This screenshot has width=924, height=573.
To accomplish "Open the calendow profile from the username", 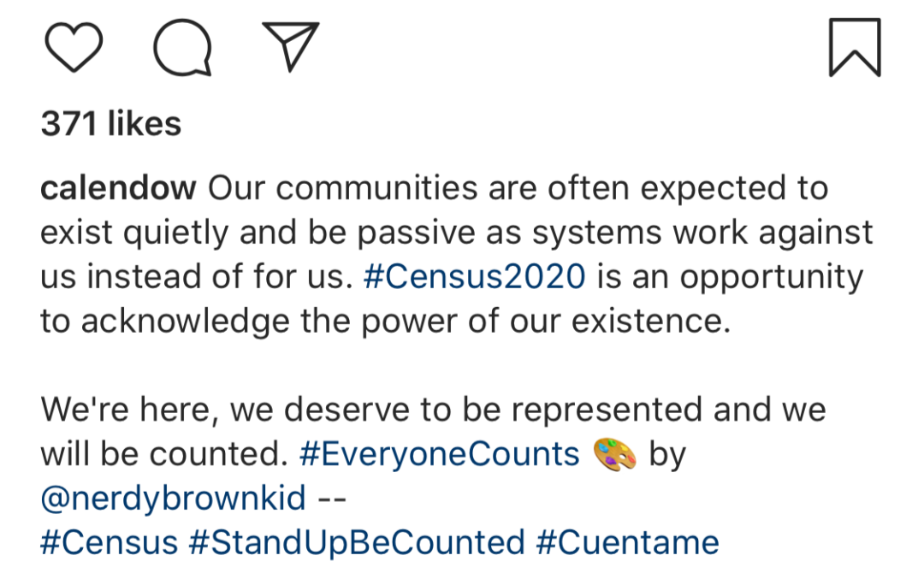I will click(x=118, y=188).
